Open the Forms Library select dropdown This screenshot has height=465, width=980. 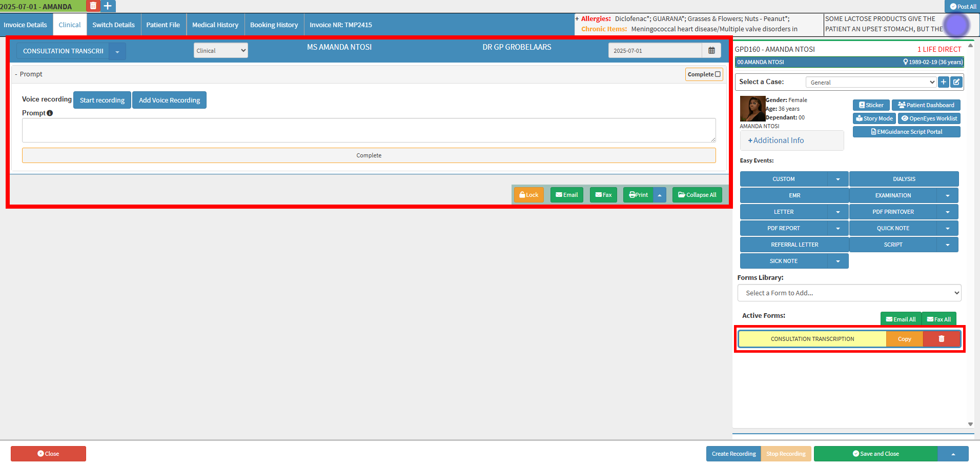tap(849, 293)
